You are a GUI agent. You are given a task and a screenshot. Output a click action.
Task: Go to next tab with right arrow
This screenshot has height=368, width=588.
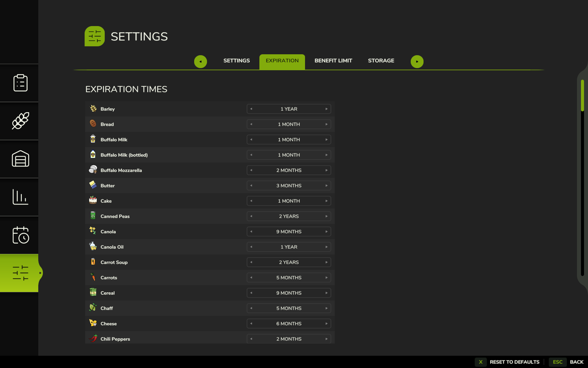tap(417, 62)
